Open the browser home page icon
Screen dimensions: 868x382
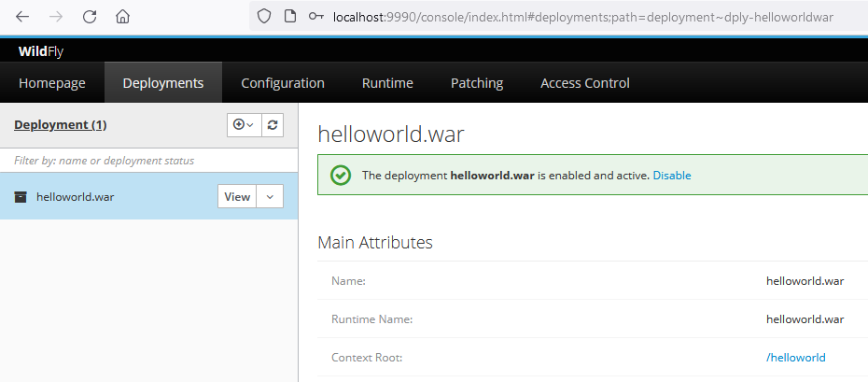pyautogui.click(x=122, y=17)
